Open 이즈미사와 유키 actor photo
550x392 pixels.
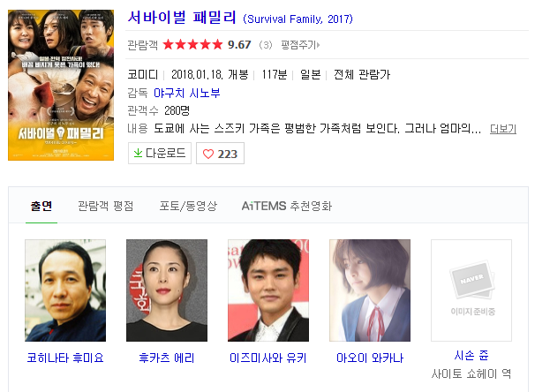268,290
